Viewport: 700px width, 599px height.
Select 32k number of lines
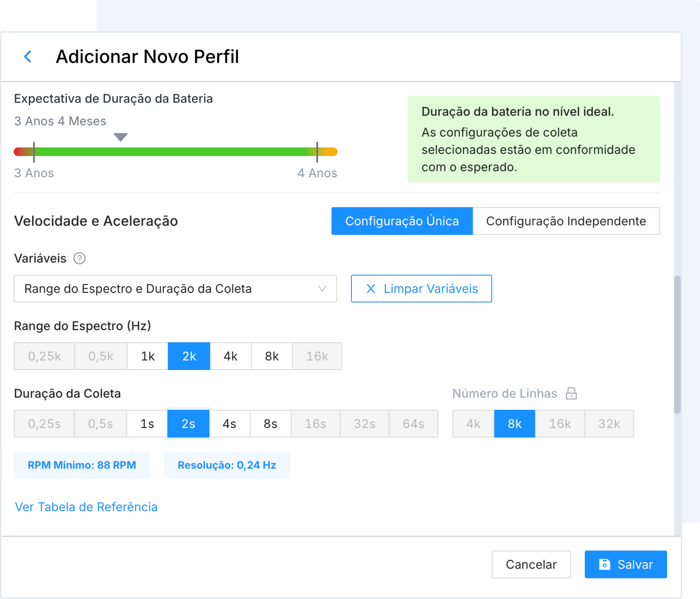609,424
